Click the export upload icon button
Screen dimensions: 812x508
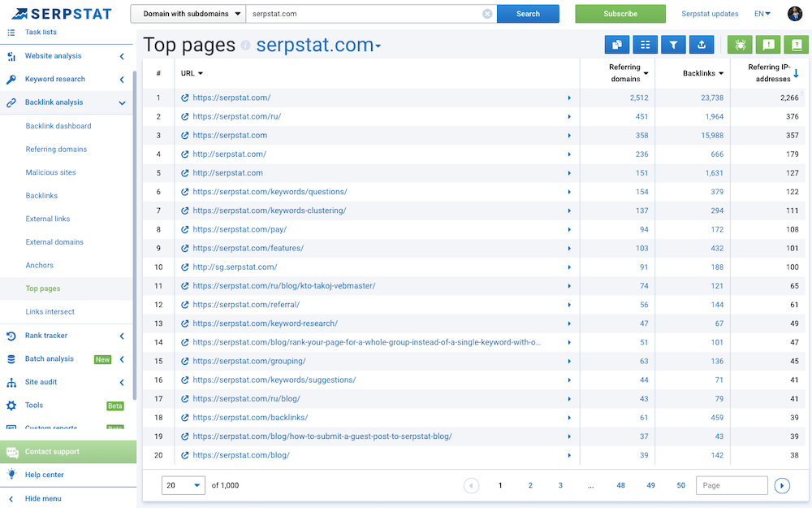(702, 45)
